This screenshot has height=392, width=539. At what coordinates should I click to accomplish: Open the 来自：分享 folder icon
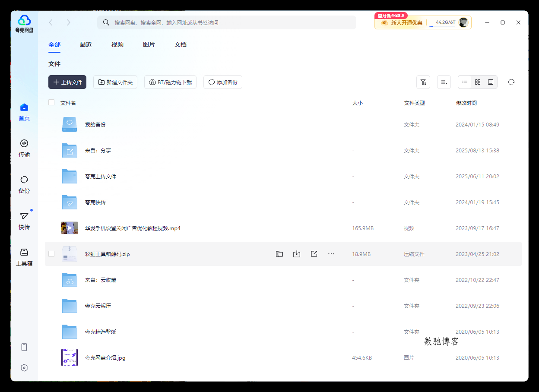(69, 150)
